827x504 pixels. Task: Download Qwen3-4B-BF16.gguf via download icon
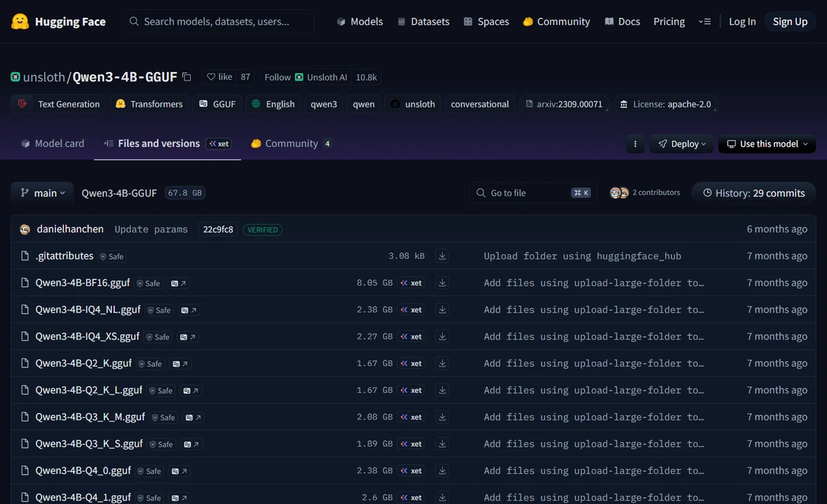pyautogui.click(x=442, y=283)
